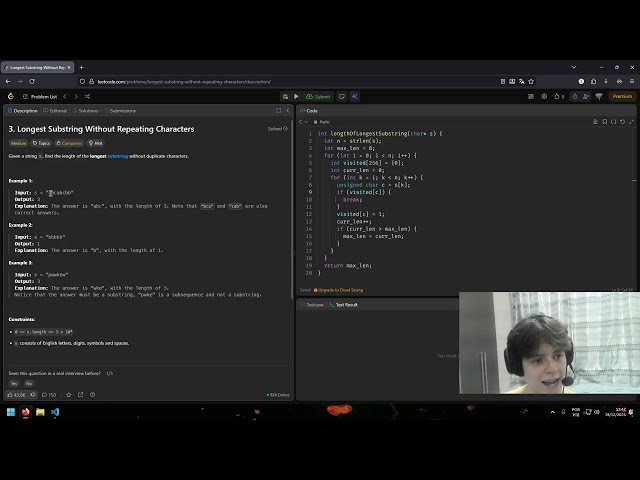Go to the next problem arrow

click(76, 97)
